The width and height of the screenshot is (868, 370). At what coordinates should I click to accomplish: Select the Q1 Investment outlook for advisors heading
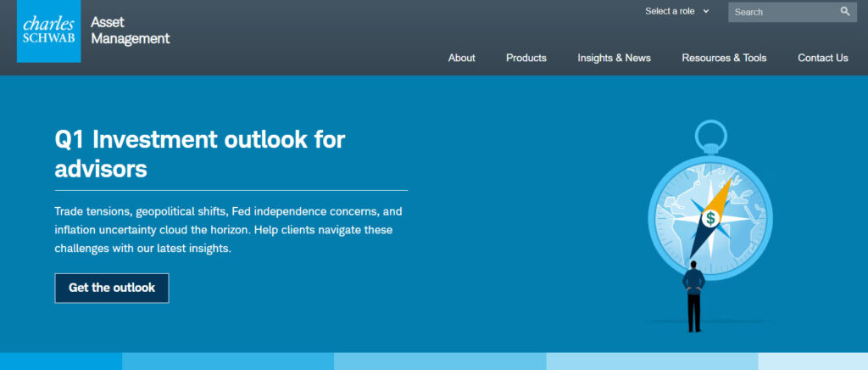[200, 154]
